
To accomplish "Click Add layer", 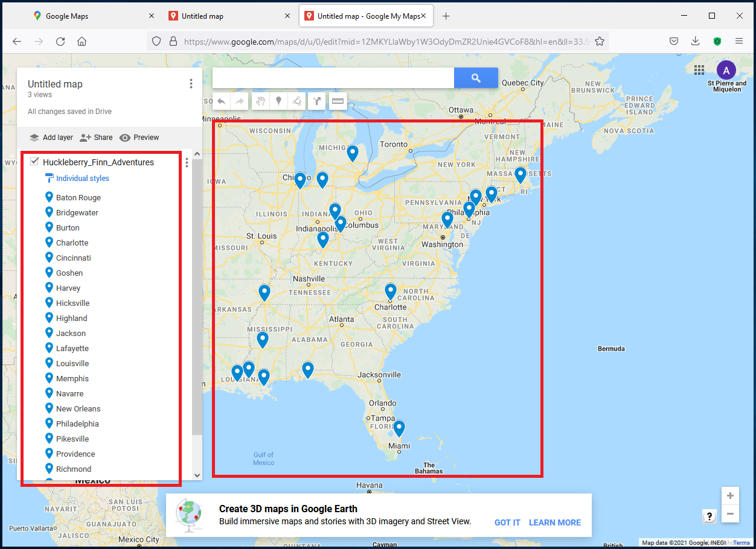I will tap(51, 138).
